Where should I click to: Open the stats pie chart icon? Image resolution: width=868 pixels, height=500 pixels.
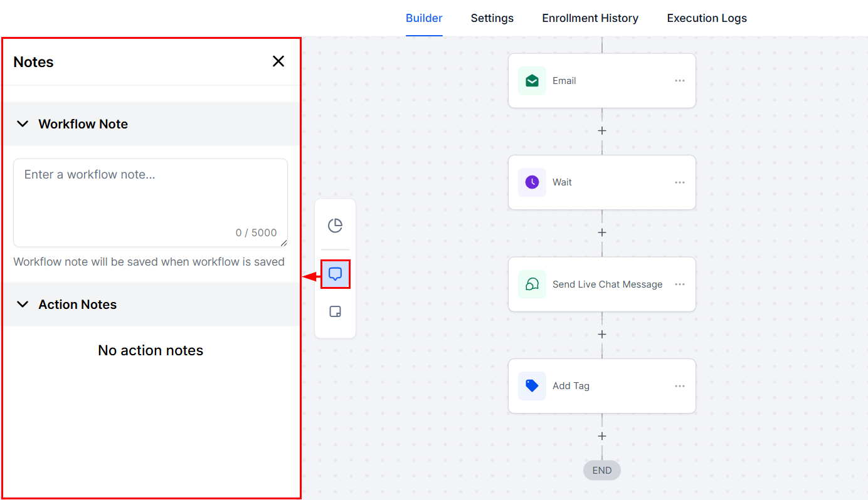[336, 226]
